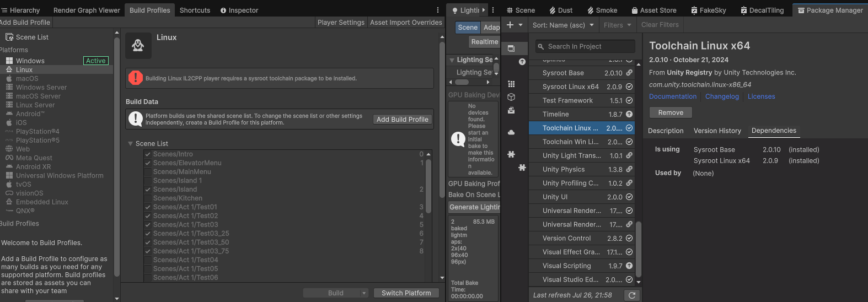This screenshot has height=302, width=868.
Task: Open the Asset Store tab
Action: (653, 10)
